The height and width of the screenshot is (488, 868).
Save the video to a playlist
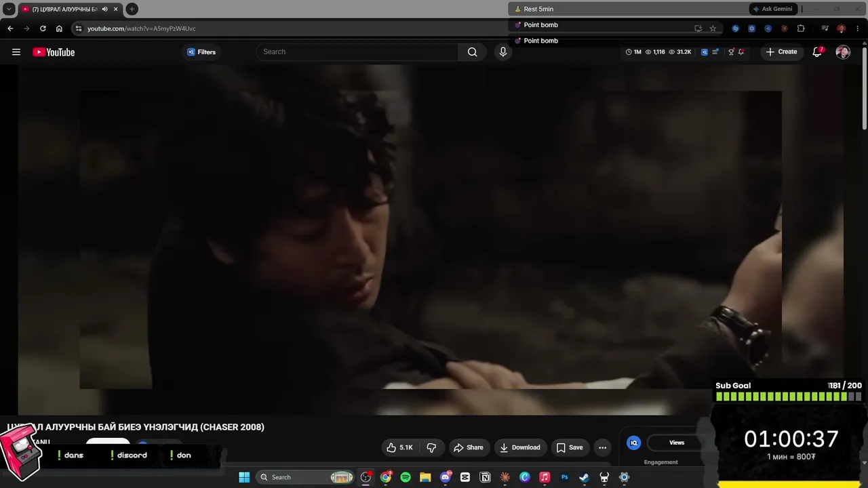[570, 447]
